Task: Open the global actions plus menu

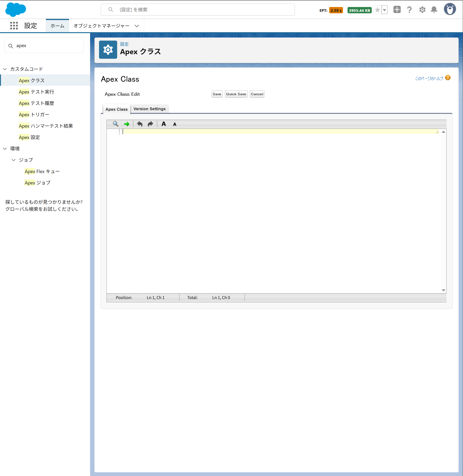Action: tap(397, 10)
